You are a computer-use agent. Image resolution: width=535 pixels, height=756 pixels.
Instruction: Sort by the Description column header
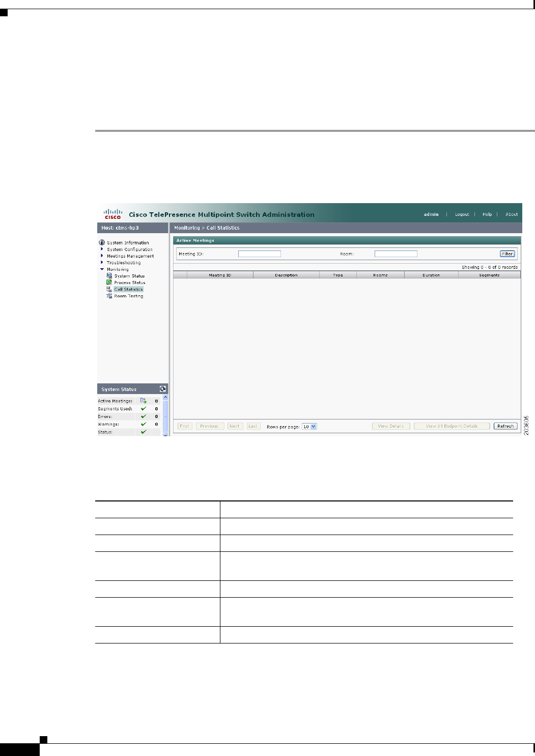pyautogui.click(x=286, y=275)
